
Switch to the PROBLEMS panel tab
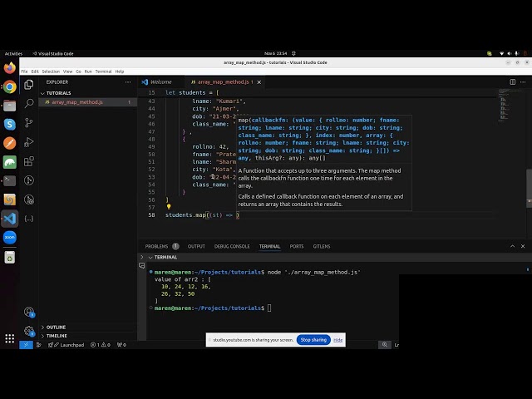tap(162, 246)
